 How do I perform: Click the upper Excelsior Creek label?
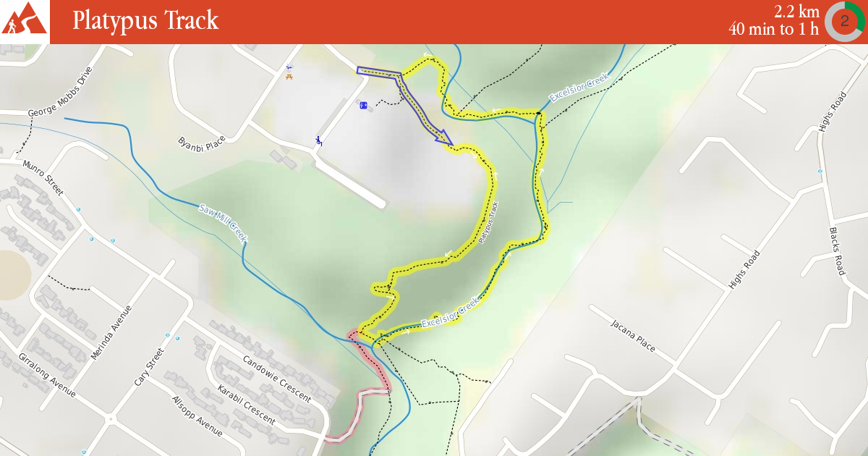coord(580,88)
